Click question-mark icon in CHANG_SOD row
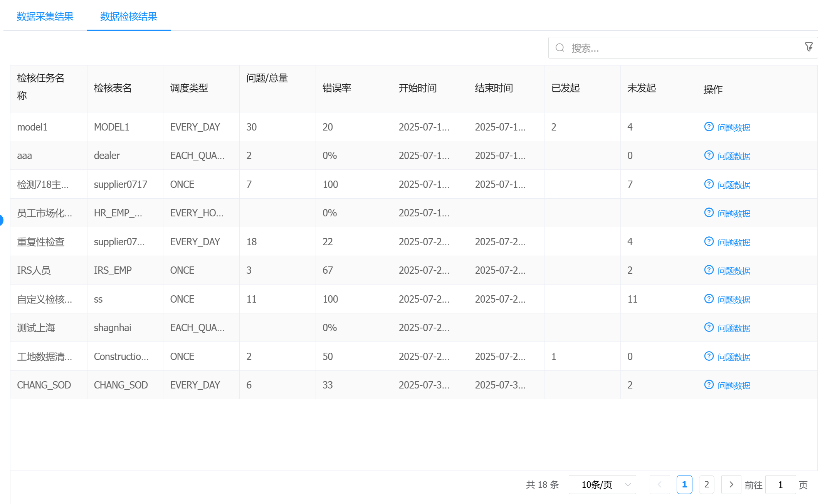This screenshot has width=820, height=504. (709, 385)
